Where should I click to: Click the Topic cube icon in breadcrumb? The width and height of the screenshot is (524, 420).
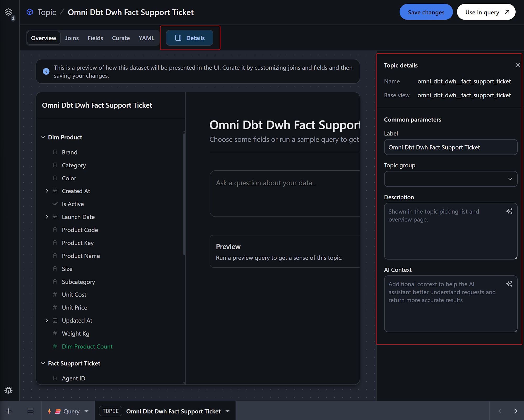point(30,12)
